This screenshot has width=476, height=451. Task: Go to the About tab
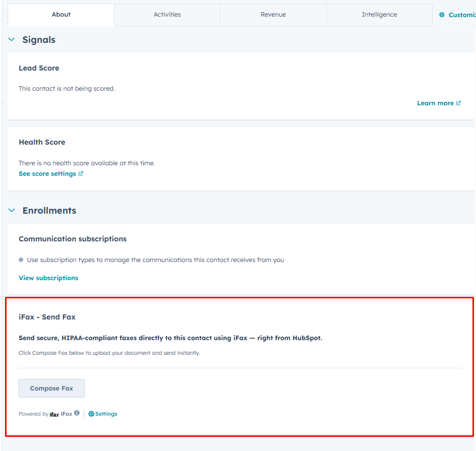coord(61,15)
